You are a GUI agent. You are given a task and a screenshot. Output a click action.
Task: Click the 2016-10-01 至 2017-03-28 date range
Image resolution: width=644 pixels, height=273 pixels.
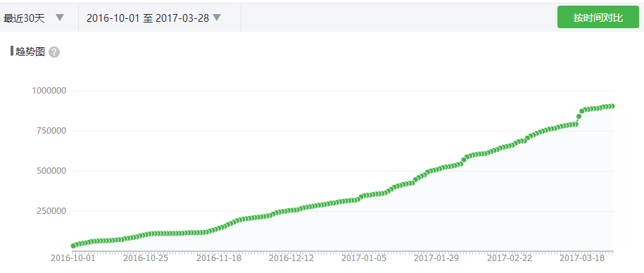147,18
